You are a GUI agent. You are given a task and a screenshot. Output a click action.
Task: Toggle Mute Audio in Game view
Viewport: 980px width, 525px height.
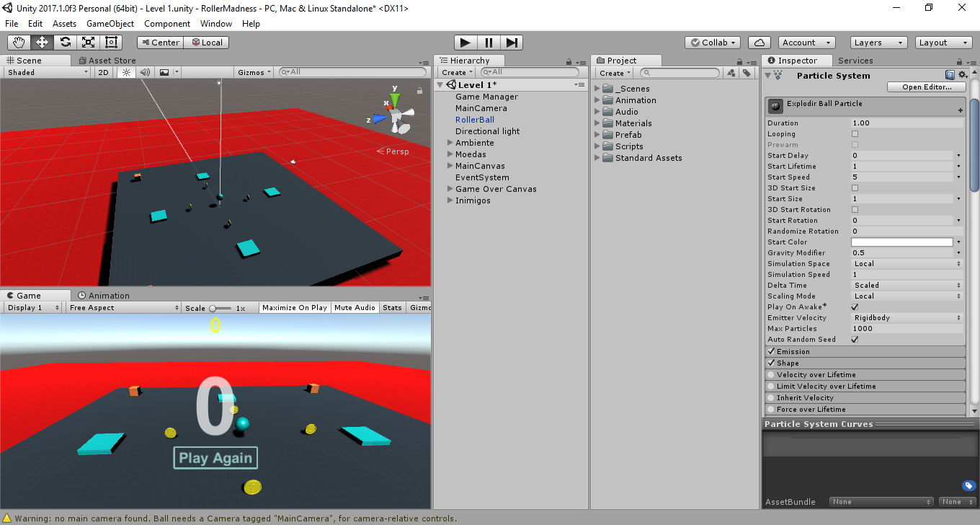tap(355, 307)
